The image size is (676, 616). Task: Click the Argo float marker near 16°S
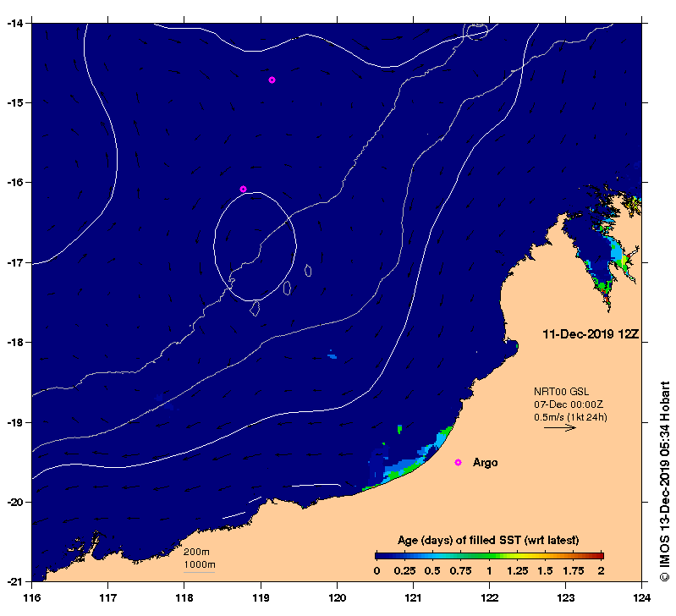pos(243,189)
